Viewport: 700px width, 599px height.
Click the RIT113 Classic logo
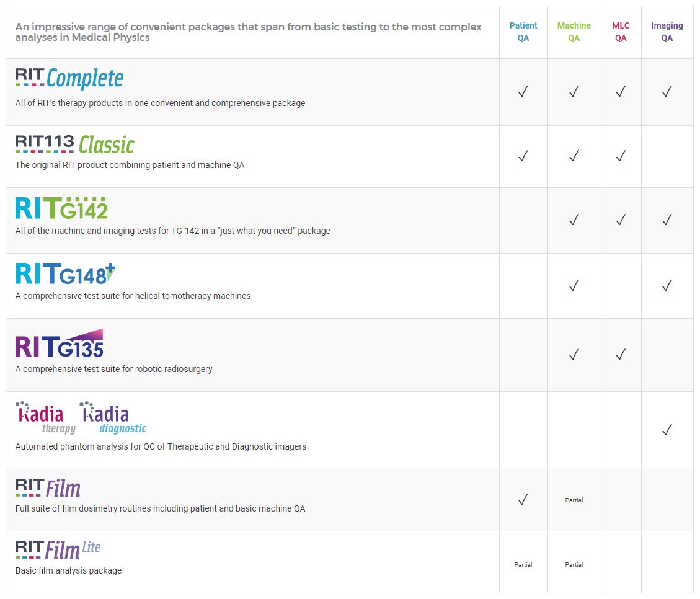(x=74, y=144)
